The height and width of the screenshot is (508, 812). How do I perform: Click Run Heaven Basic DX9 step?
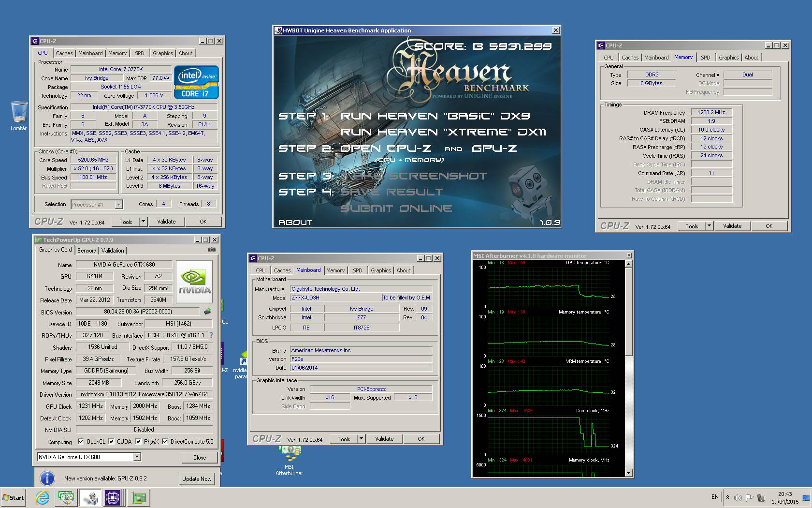click(435, 116)
